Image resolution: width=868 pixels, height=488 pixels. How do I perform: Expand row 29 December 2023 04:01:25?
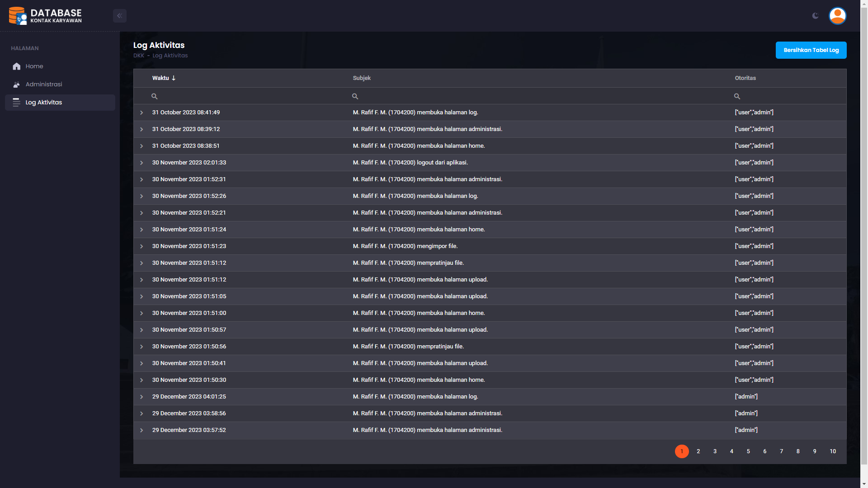coord(142,397)
